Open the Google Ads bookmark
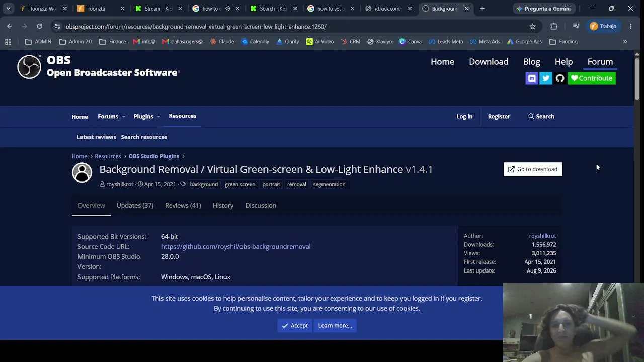 [524, 42]
